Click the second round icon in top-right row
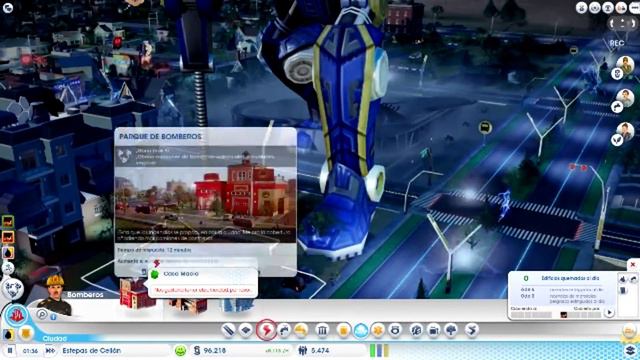Screen dimensions: 640x360 pyautogui.click(x=595, y=8)
